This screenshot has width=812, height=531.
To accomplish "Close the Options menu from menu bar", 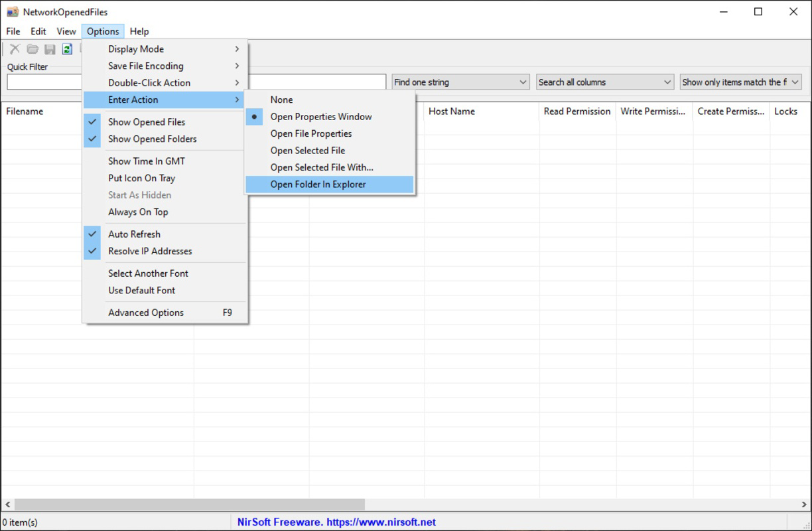I will tap(103, 31).
